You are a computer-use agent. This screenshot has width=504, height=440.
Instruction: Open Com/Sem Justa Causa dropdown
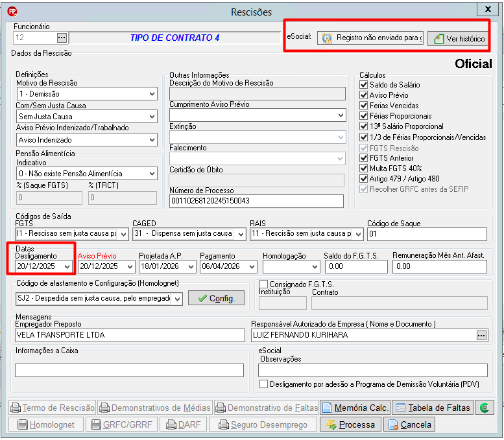152,116
